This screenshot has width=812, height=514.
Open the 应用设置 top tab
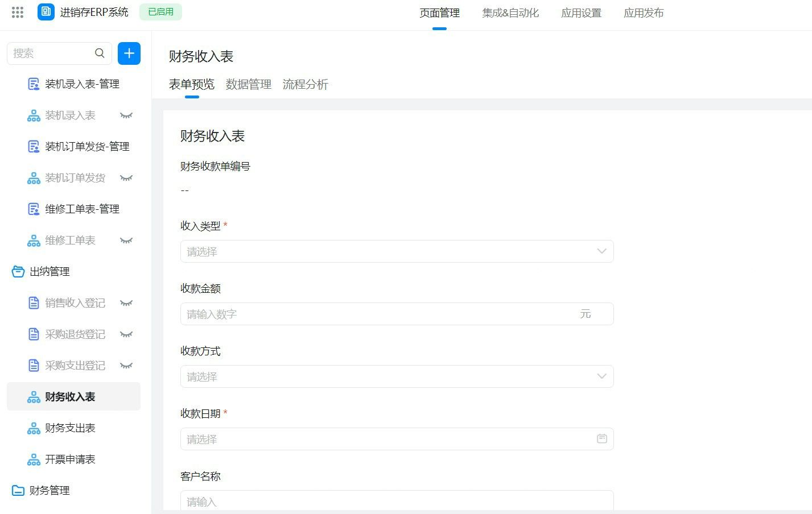[x=581, y=13]
